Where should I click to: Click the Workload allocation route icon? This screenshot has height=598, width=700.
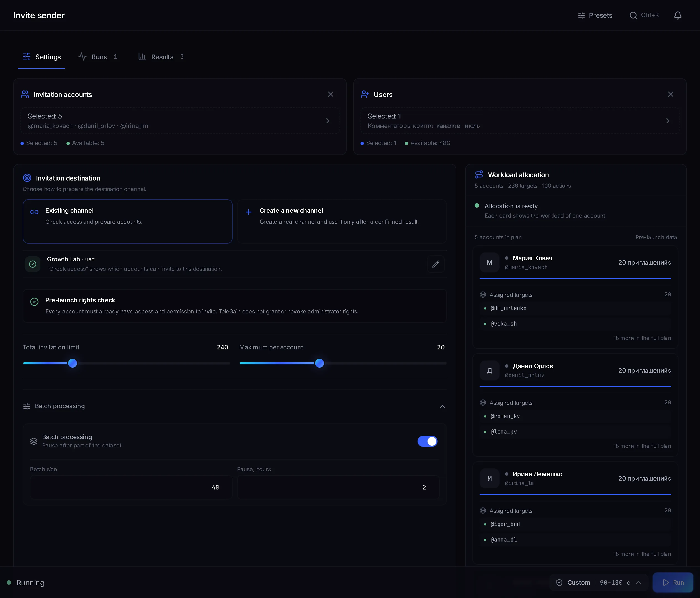(x=479, y=175)
